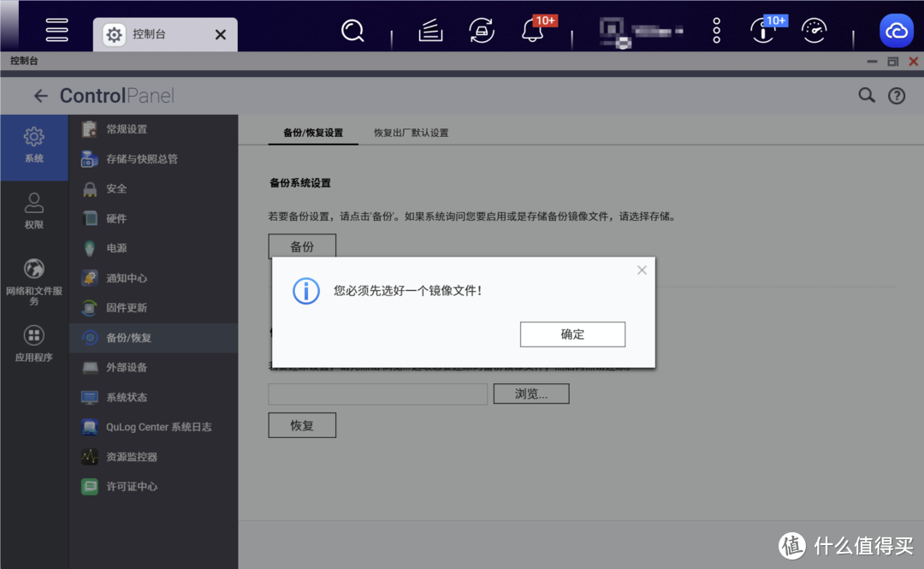This screenshot has height=569, width=924.
Task: Open the notifications bell with 10+ badge
Action: (531, 30)
